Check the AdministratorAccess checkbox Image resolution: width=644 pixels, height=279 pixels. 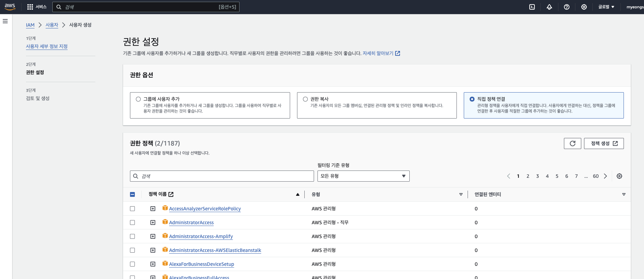tap(132, 223)
